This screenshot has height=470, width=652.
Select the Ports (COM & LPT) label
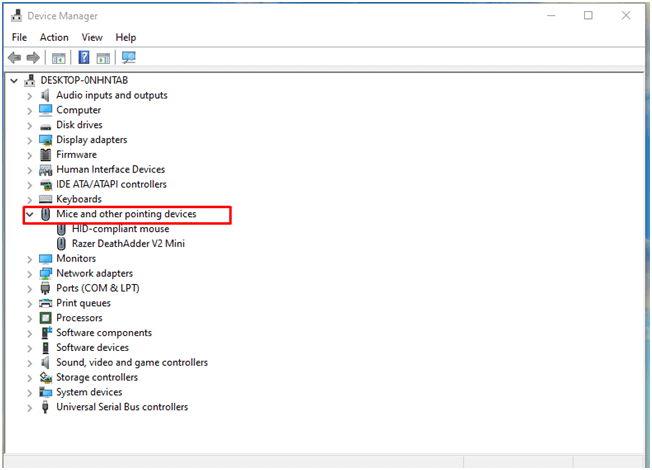pyautogui.click(x=98, y=288)
